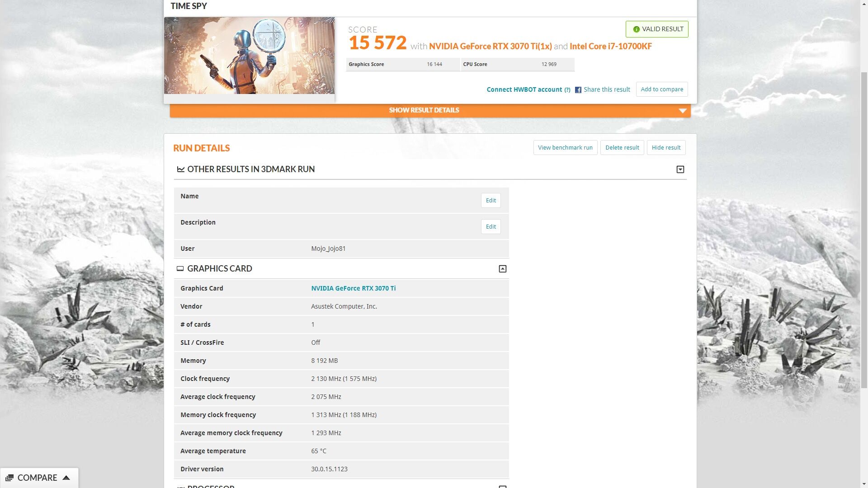Click the Hide result button
This screenshot has width=868, height=488.
pos(666,148)
